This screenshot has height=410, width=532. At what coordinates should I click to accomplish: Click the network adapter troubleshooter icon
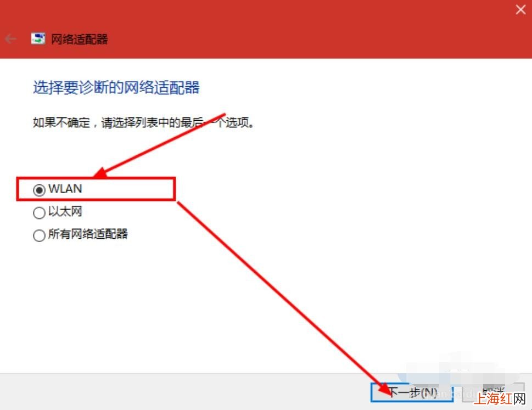click(x=38, y=38)
